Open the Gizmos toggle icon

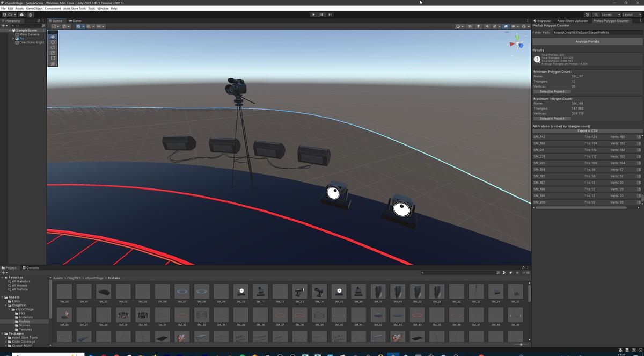(525, 26)
